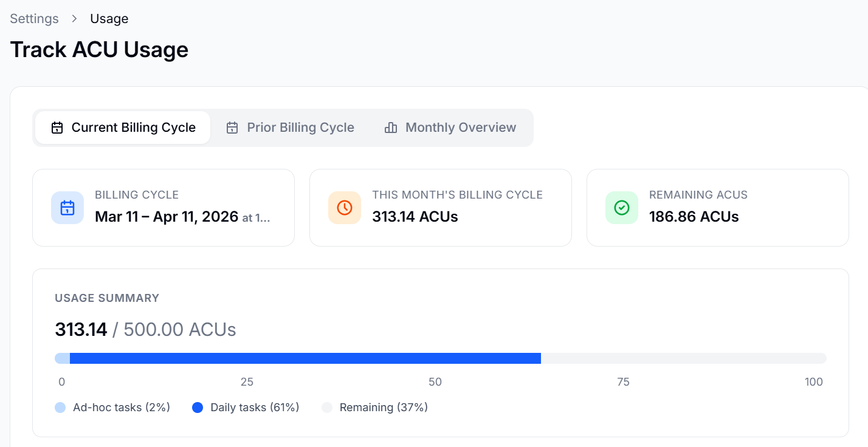Click the blue calendar icon in Billing Cycle card
This screenshot has height=447, width=868.
[67, 208]
